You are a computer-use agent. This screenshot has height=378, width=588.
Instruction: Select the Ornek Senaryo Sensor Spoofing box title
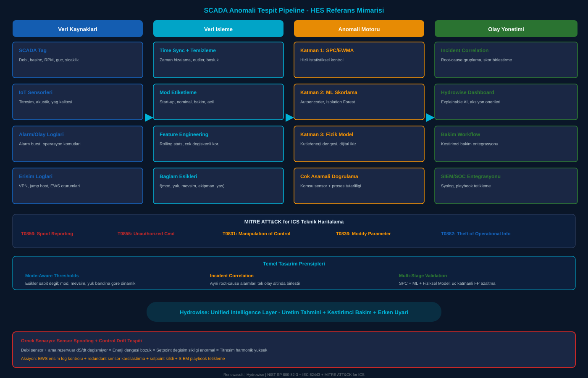point(81,341)
